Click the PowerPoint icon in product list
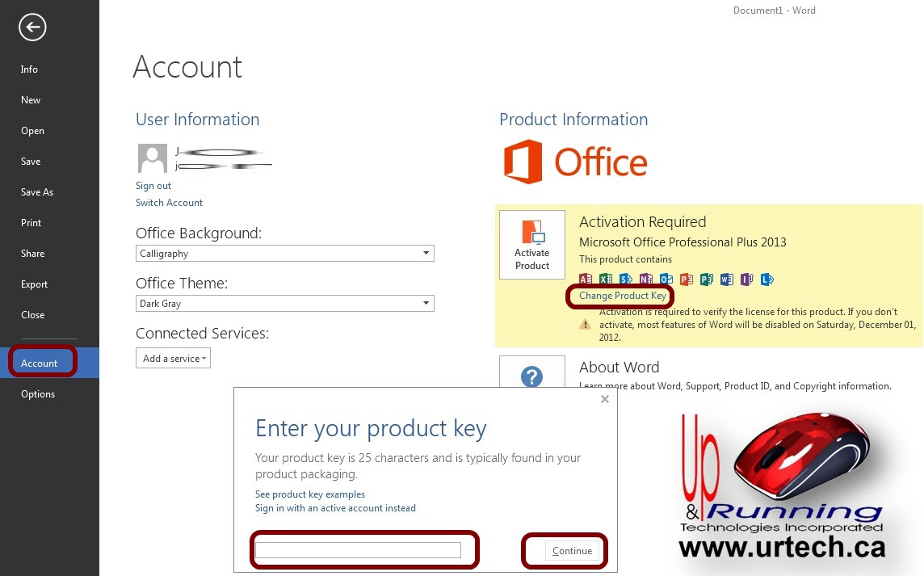 pyautogui.click(x=686, y=279)
